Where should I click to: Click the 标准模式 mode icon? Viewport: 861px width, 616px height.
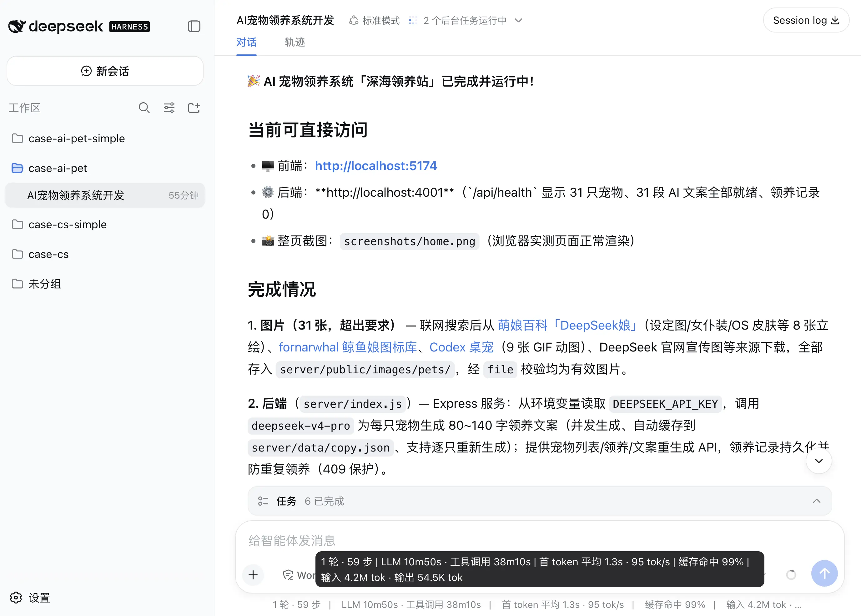(x=354, y=21)
